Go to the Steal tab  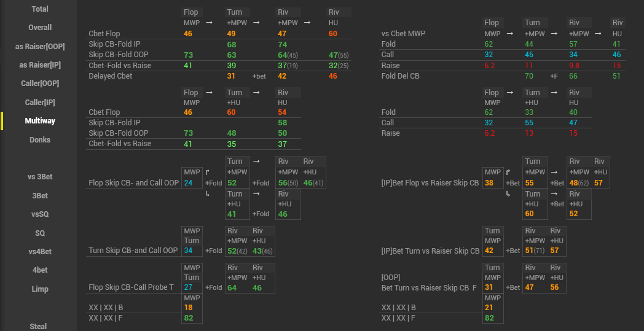pyautogui.click(x=38, y=326)
